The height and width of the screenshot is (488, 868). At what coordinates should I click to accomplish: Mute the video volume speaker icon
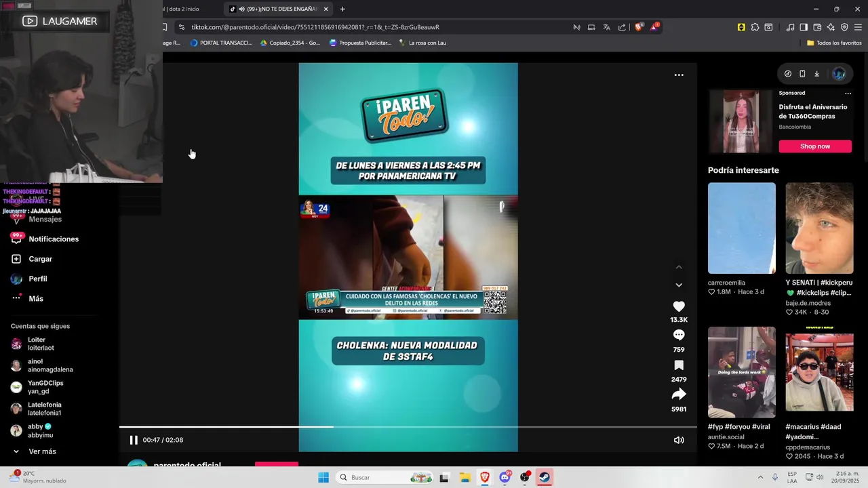click(679, 440)
